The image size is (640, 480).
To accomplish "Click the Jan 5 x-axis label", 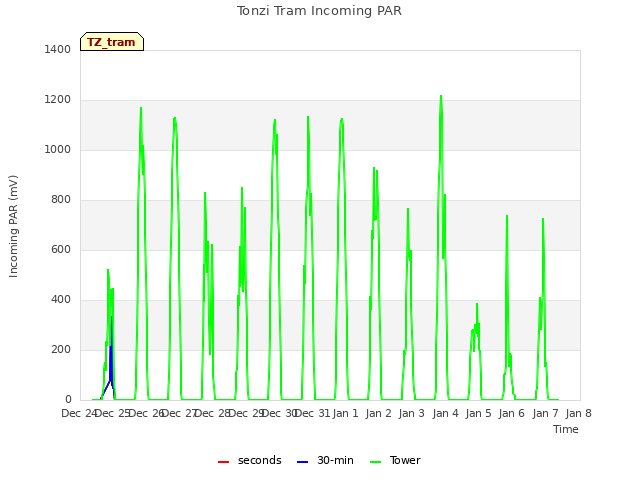I will (x=478, y=413).
